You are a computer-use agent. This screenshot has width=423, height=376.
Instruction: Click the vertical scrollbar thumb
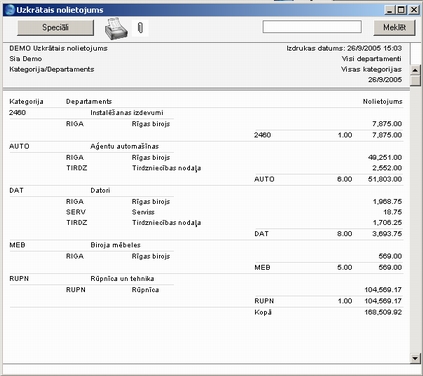click(x=415, y=81)
